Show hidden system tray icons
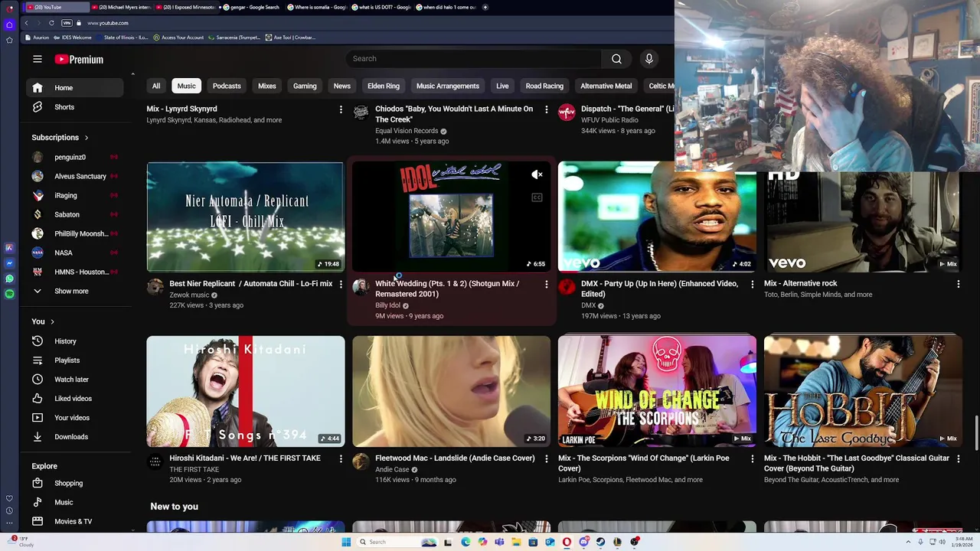This screenshot has height=551, width=980. pos(909,542)
